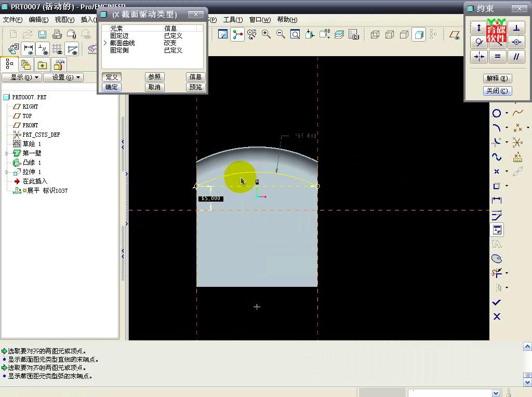Select the point creation sketch tool
This screenshot has width=532, height=397.
coord(496,171)
